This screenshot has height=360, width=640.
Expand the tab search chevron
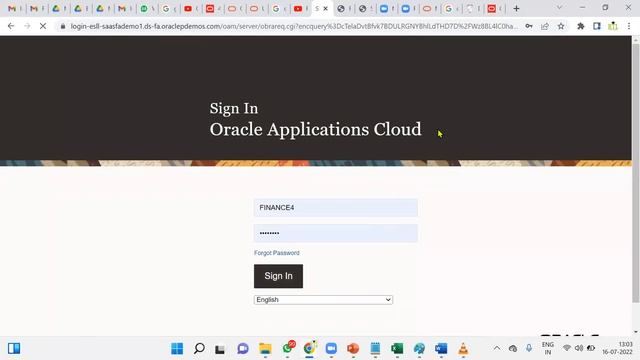pyautogui.click(x=560, y=8)
